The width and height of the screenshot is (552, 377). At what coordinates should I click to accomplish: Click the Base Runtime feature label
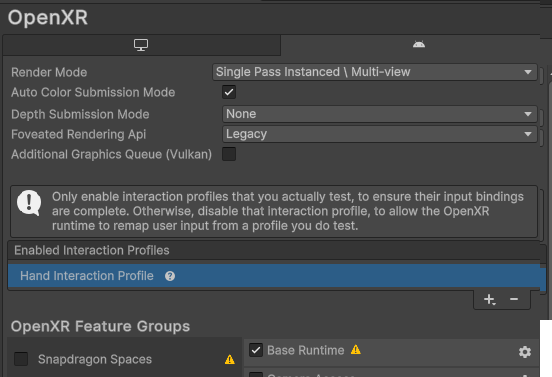[x=306, y=351]
